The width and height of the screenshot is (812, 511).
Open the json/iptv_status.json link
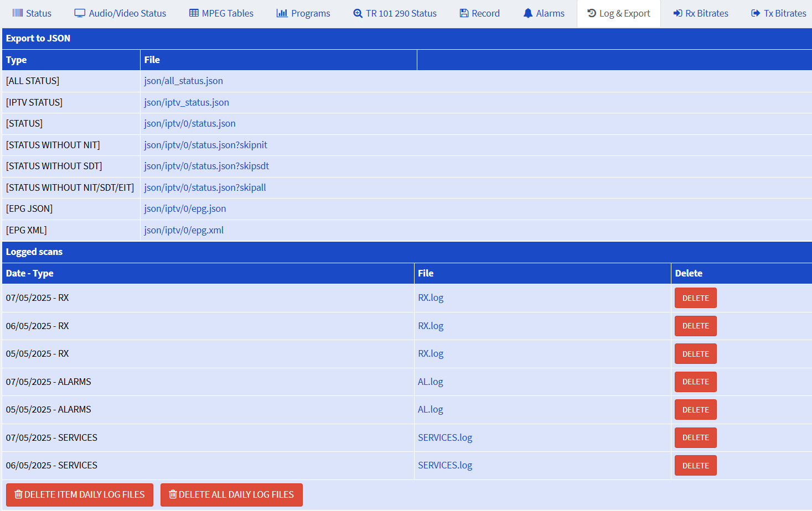(187, 102)
